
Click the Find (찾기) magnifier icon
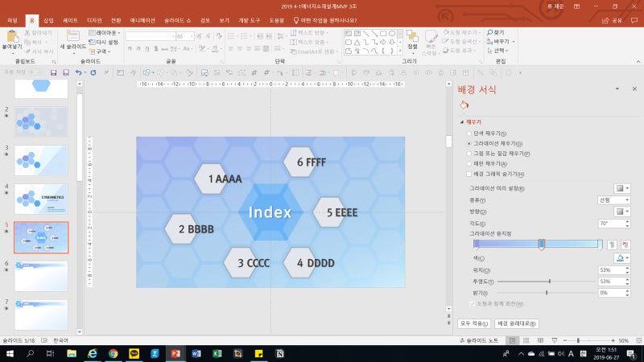[x=489, y=32]
